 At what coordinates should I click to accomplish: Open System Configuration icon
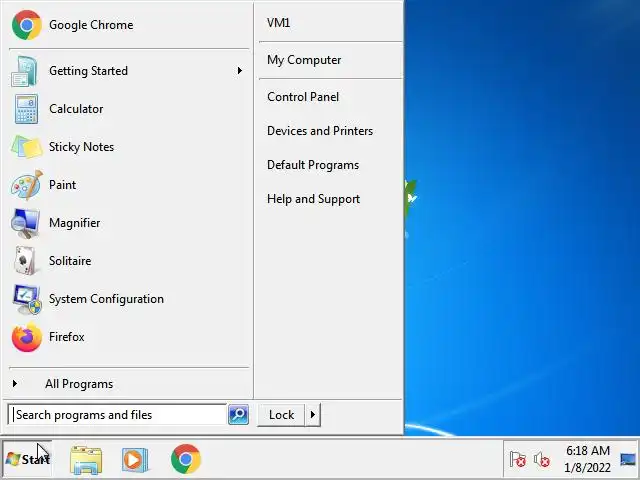coord(27,299)
